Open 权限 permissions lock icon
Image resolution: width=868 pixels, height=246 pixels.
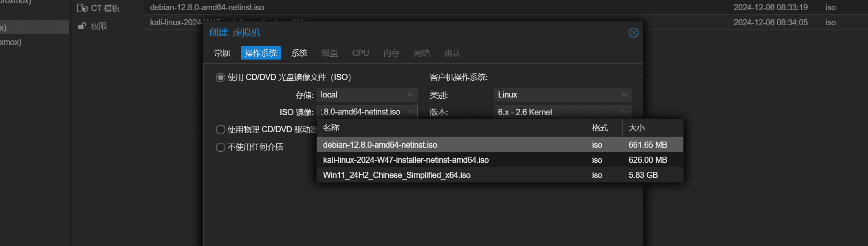pyautogui.click(x=82, y=26)
